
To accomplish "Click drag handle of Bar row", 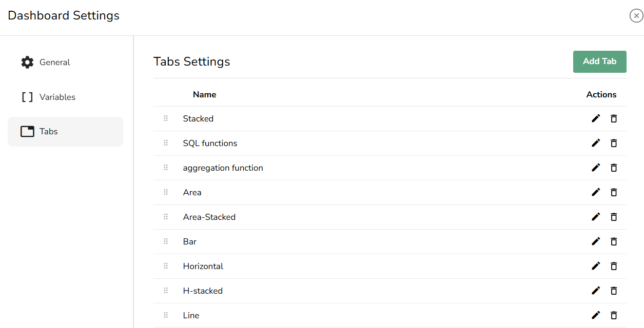I will coord(166,241).
